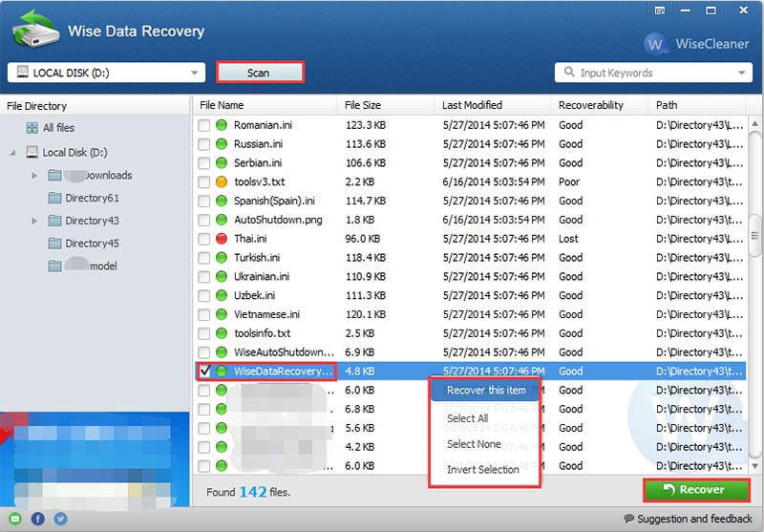Click the model folder icon
The height and width of the screenshot is (532, 764).
tap(55, 266)
